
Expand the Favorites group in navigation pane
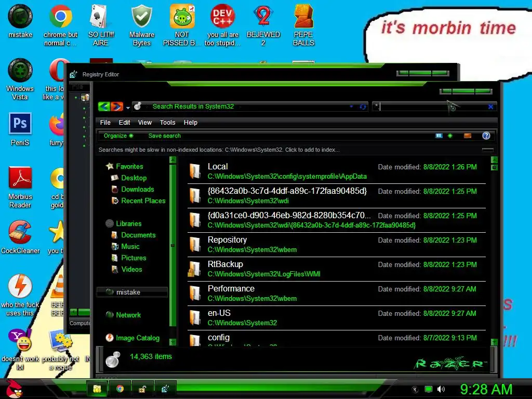[x=125, y=166]
